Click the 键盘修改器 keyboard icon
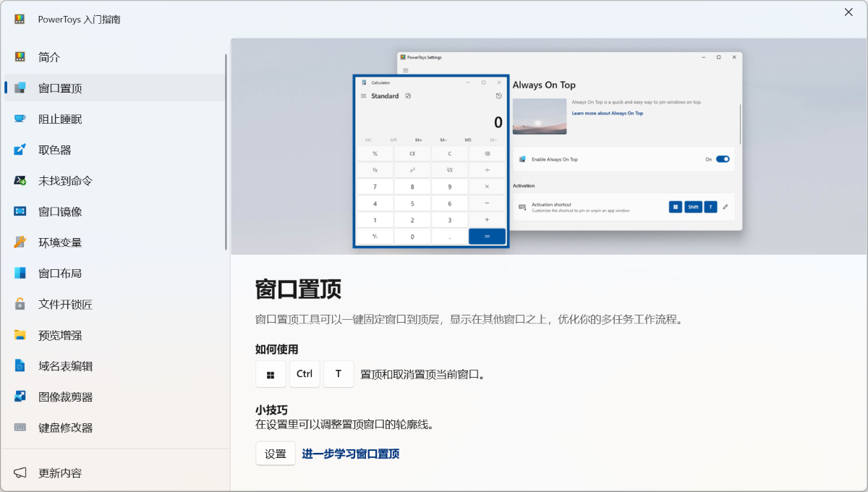868x492 pixels. (x=20, y=428)
